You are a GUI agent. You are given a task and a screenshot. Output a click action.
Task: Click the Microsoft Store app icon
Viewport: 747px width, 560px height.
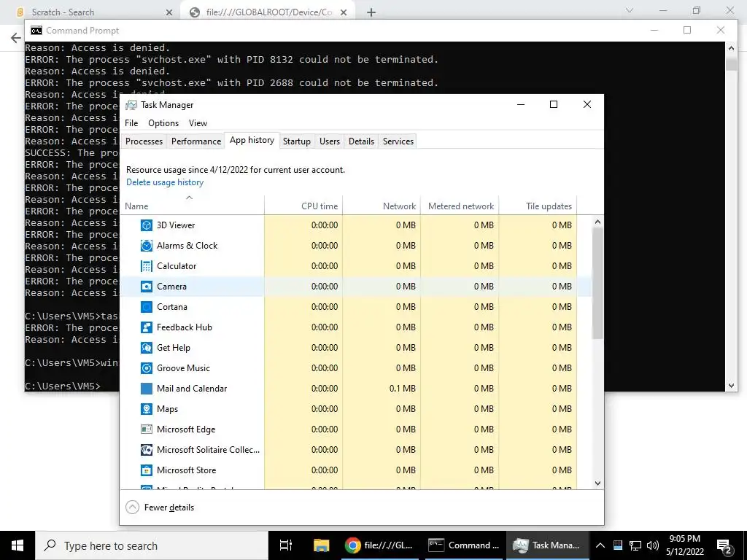click(x=146, y=470)
